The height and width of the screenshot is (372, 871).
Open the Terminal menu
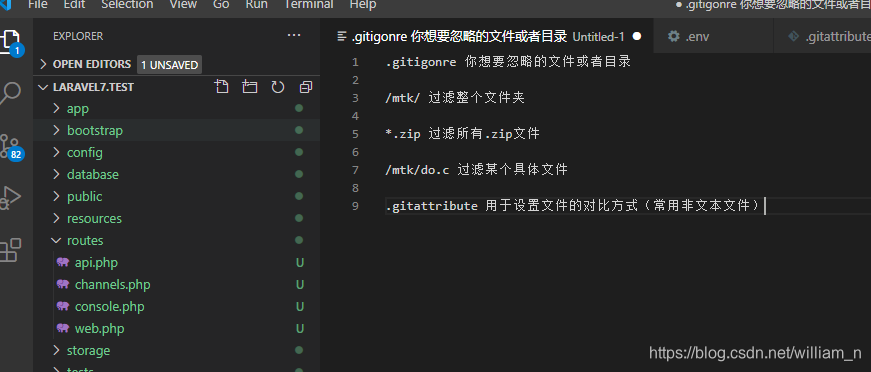(x=308, y=5)
